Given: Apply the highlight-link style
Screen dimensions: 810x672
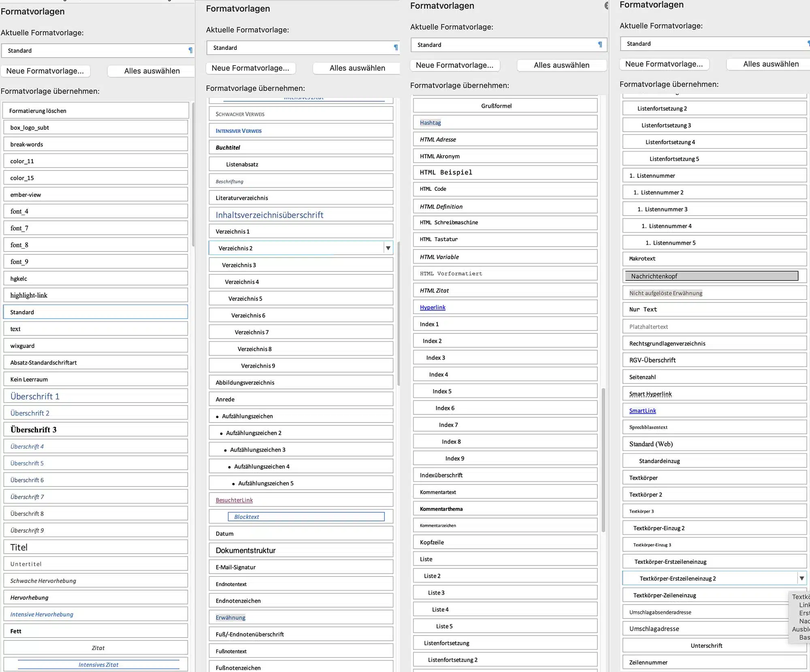Looking at the screenshot, I should pyautogui.click(x=96, y=295).
